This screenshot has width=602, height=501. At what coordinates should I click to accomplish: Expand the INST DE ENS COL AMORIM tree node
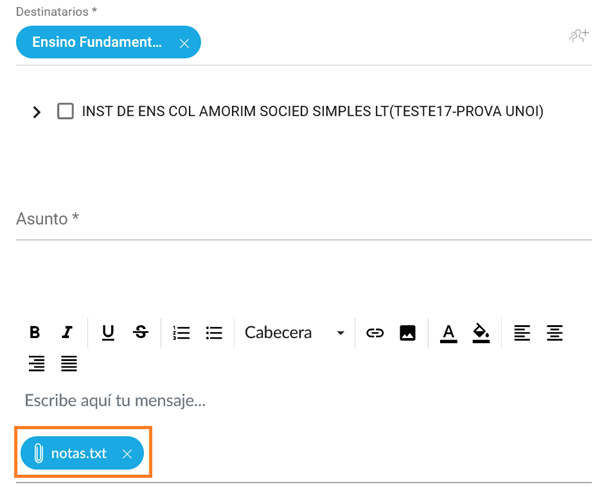point(37,112)
